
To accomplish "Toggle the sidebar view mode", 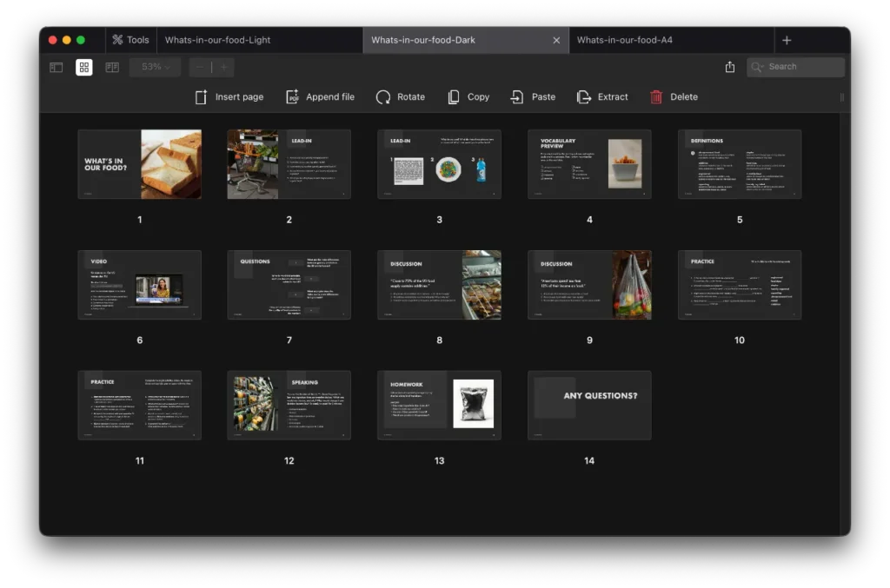I will coord(56,67).
